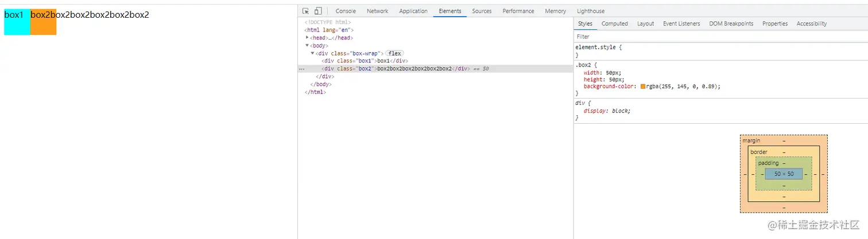This screenshot has height=239, width=868.
Task: Click the orange box2 on the page
Action: (43, 22)
